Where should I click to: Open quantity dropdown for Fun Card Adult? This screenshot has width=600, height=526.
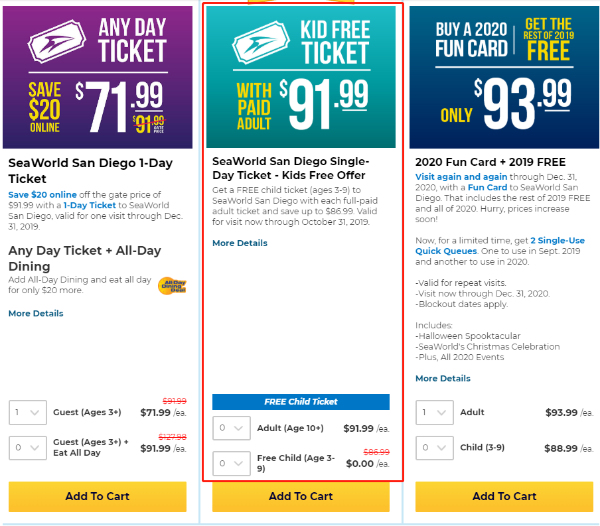click(x=435, y=412)
